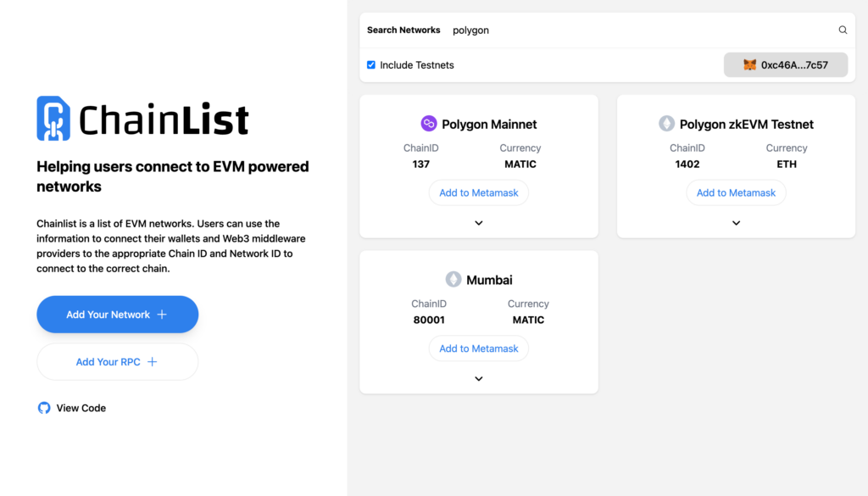
Task: Click the ChainList chain logo icon
Action: (x=53, y=119)
